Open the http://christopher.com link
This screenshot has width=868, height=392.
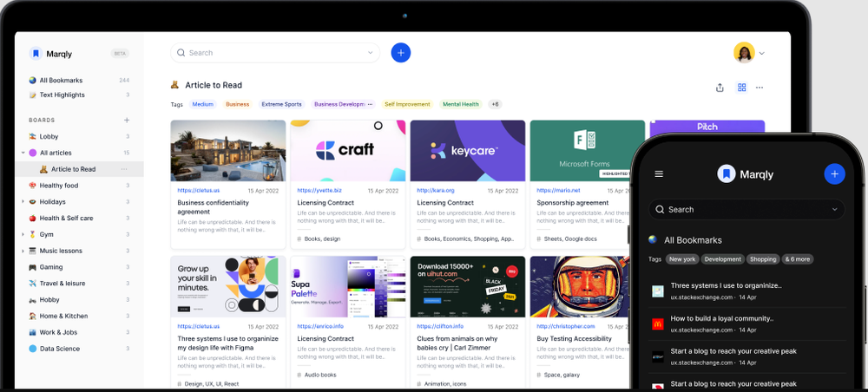565,326
